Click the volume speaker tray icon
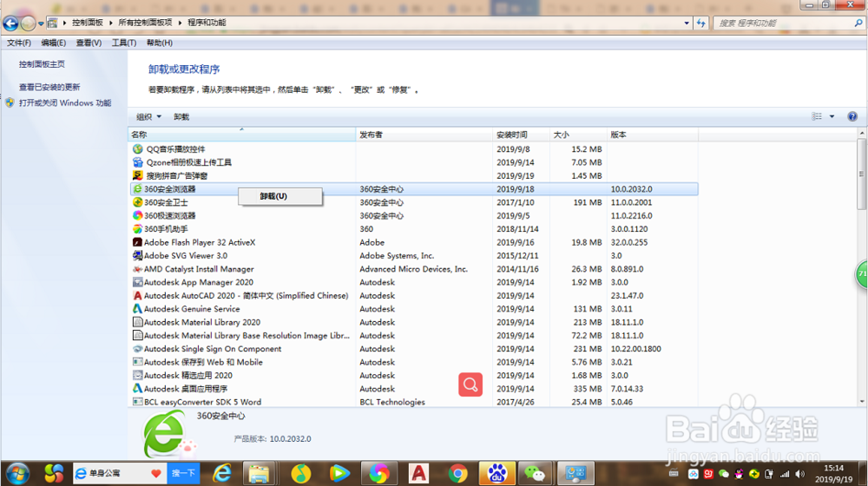Viewport: 868px width, 486px height. click(800, 474)
